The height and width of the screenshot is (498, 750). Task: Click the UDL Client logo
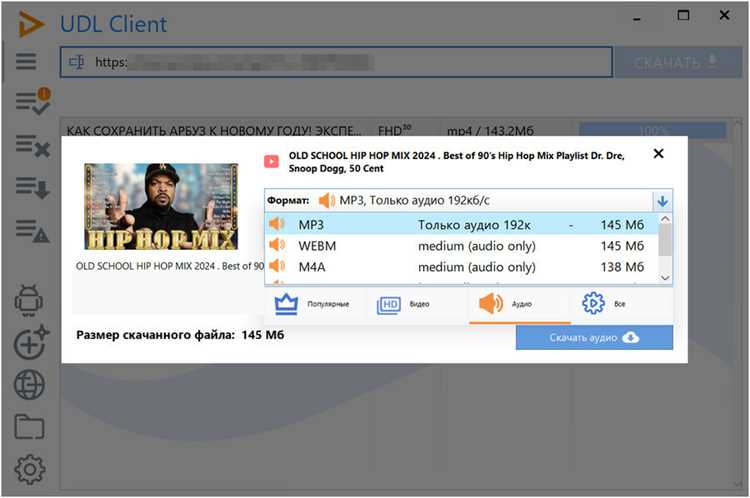click(31, 24)
